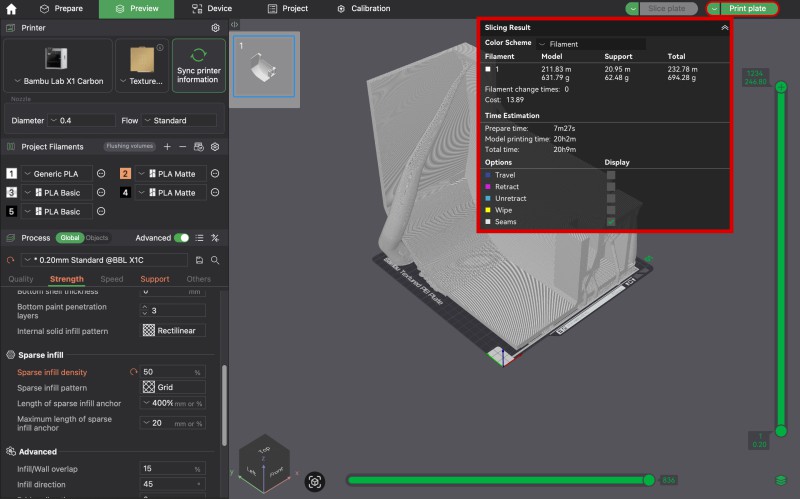Screen dimensions: 800x499
Task: Edit PLA Matte filament 2 preset
Action: pos(215,173)
